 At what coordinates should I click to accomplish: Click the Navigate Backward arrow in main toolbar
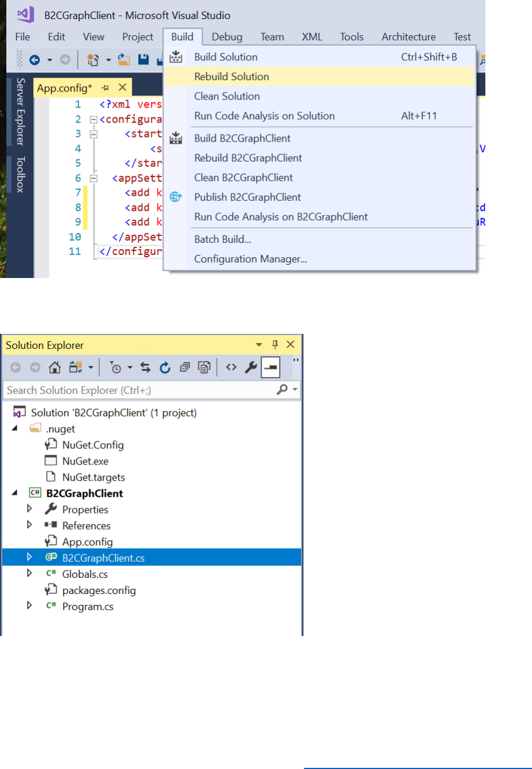pyautogui.click(x=34, y=59)
